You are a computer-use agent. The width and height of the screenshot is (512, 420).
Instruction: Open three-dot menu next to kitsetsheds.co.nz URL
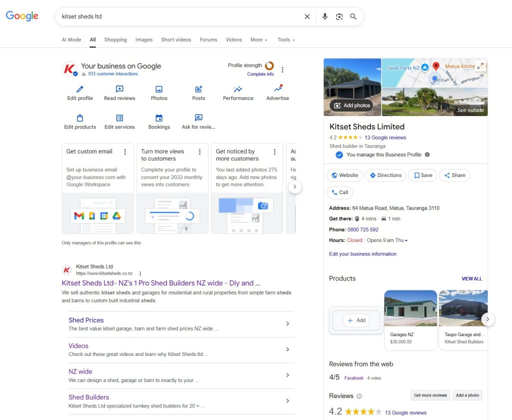pos(140,273)
